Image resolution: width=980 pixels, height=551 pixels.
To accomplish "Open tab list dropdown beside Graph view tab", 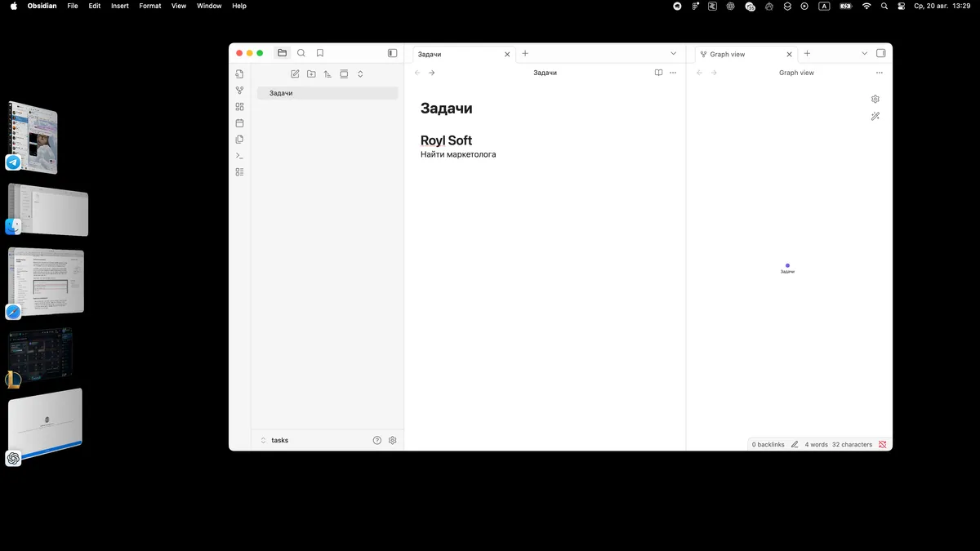I will pyautogui.click(x=864, y=53).
